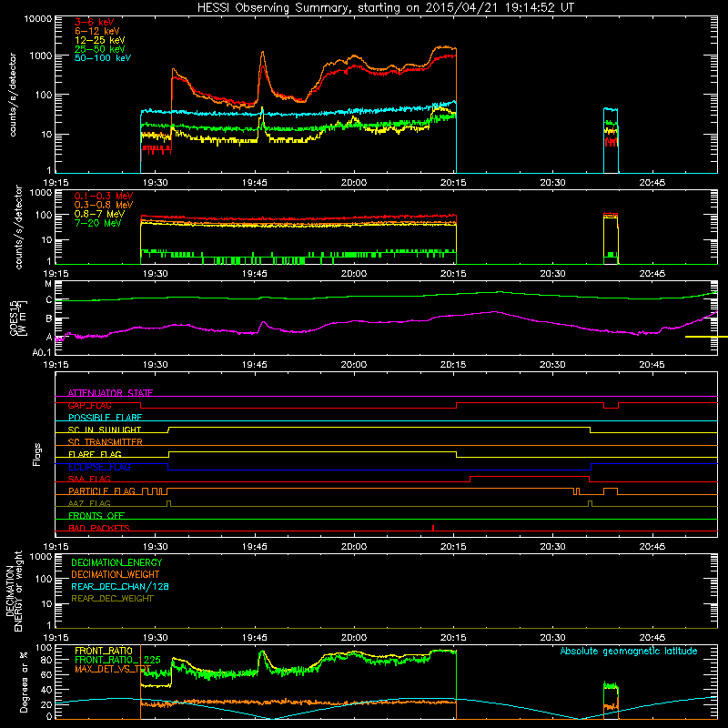This screenshot has width=728, height=728.
Task: Click the yellow marker line beside the GOES plot
Action: [x=706, y=337]
